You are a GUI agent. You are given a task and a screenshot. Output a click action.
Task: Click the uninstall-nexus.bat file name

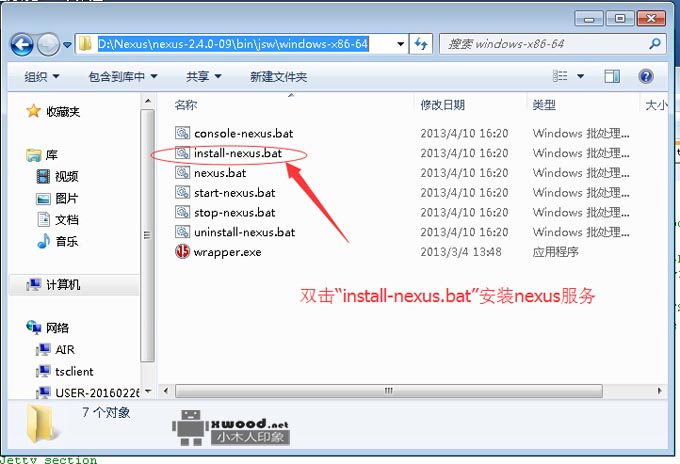point(245,232)
